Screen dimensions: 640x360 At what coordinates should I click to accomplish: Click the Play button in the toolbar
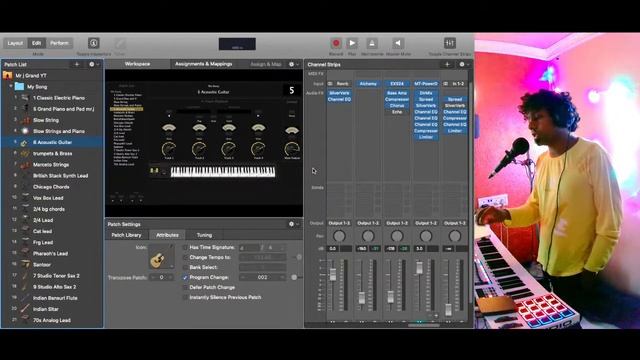coord(352,43)
